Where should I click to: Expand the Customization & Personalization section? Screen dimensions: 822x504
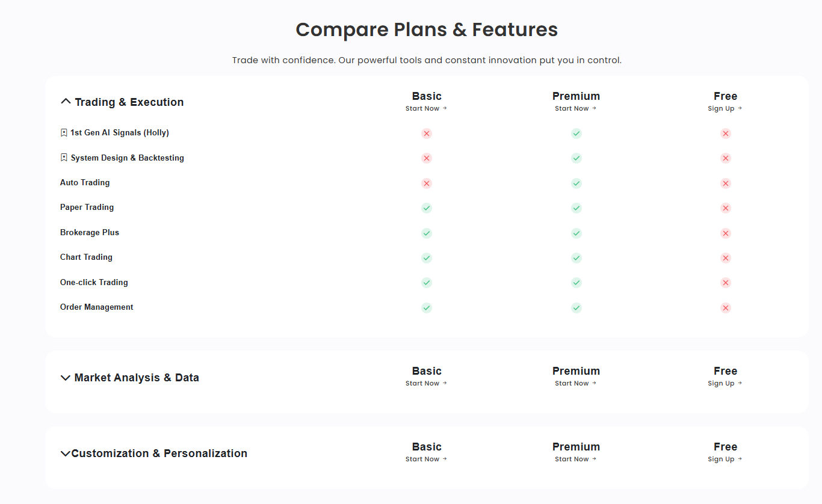click(x=66, y=453)
